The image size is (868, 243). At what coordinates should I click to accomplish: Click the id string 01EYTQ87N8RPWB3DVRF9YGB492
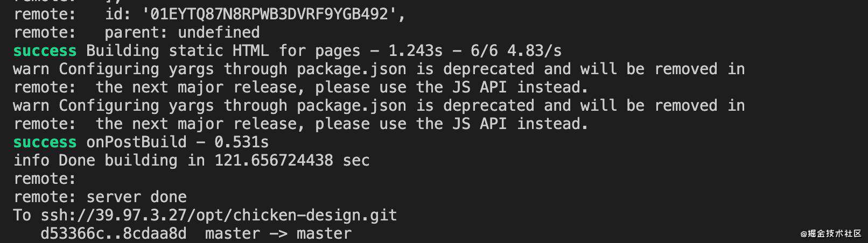click(x=269, y=15)
